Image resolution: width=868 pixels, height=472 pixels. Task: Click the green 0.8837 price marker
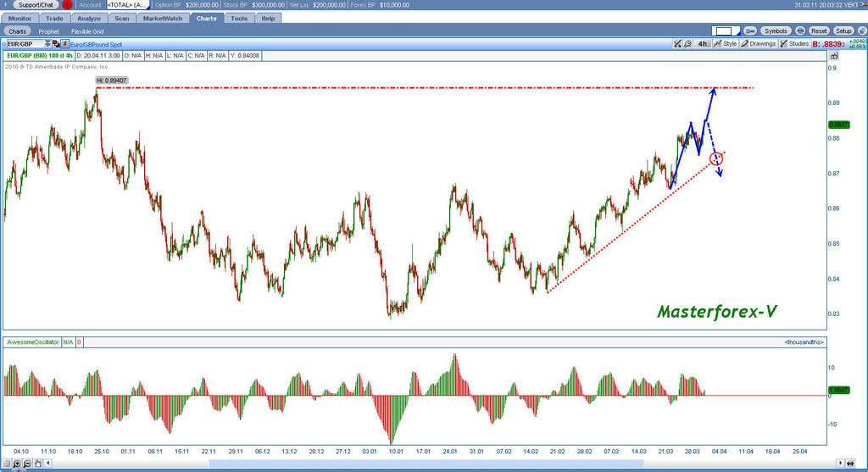pyautogui.click(x=838, y=125)
